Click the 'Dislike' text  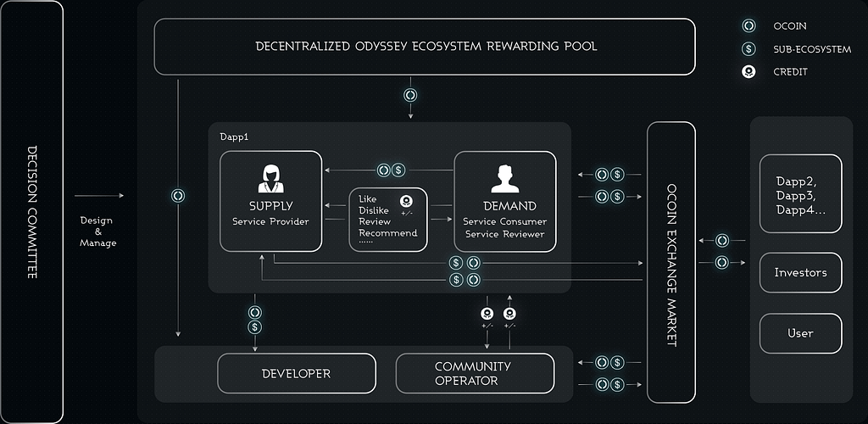click(374, 209)
